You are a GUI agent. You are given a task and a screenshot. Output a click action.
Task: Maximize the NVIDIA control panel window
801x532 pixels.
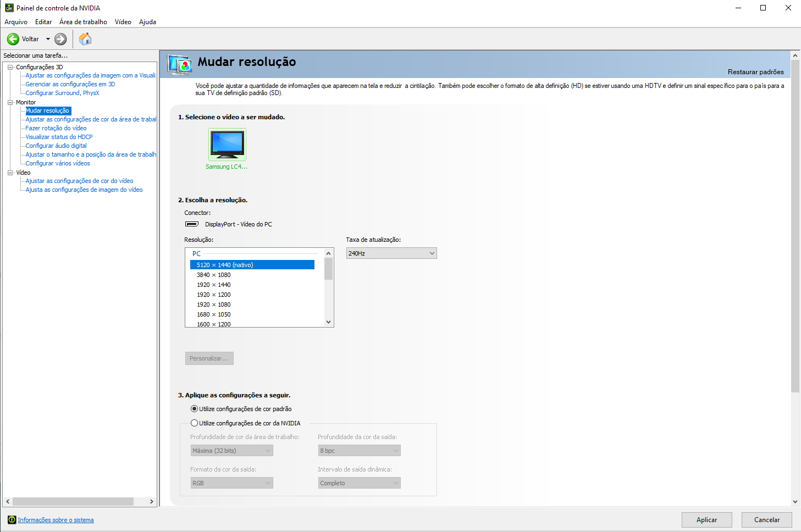763,8
